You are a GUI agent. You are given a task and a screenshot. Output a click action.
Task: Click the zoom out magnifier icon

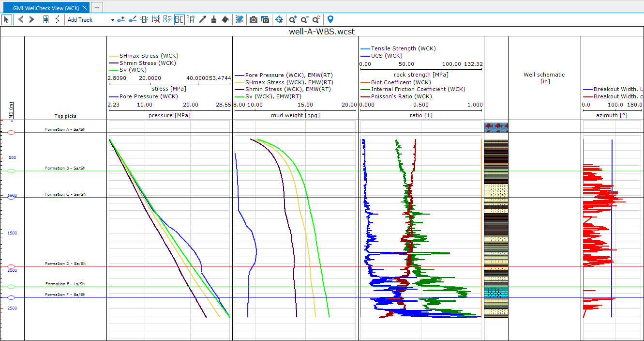[304, 20]
